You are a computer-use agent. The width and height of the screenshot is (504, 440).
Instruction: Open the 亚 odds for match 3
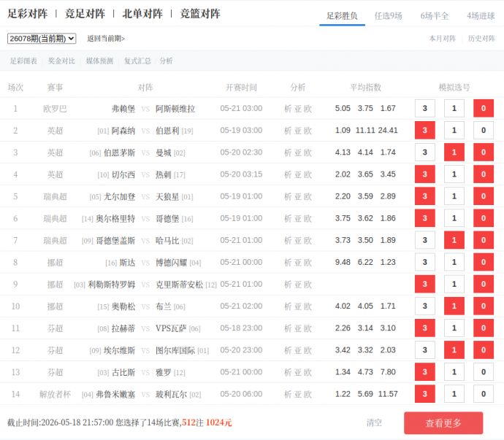(298, 153)
